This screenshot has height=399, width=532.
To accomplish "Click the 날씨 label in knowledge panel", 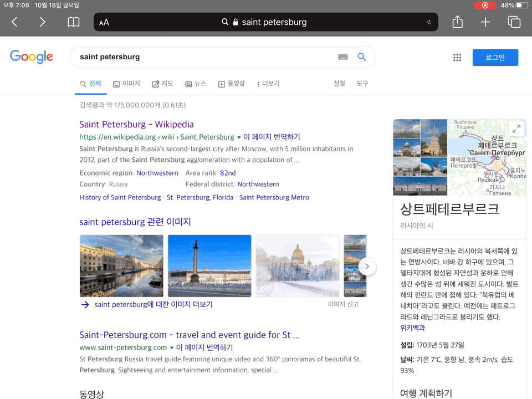I will pyautogui.click(x=407, y=360).
